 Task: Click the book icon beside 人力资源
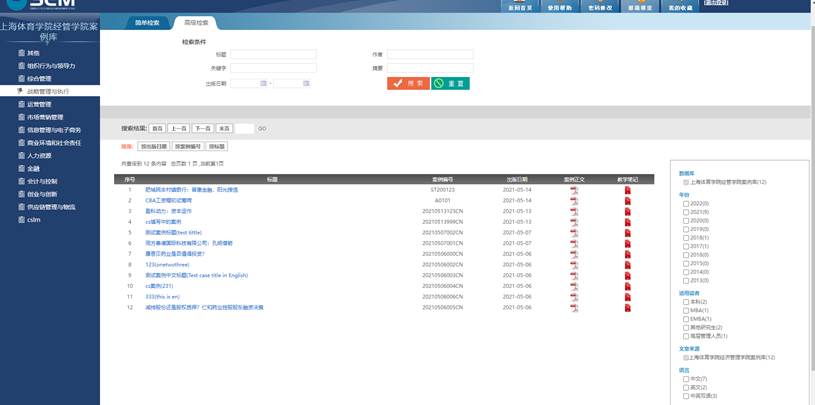[21, 156]
